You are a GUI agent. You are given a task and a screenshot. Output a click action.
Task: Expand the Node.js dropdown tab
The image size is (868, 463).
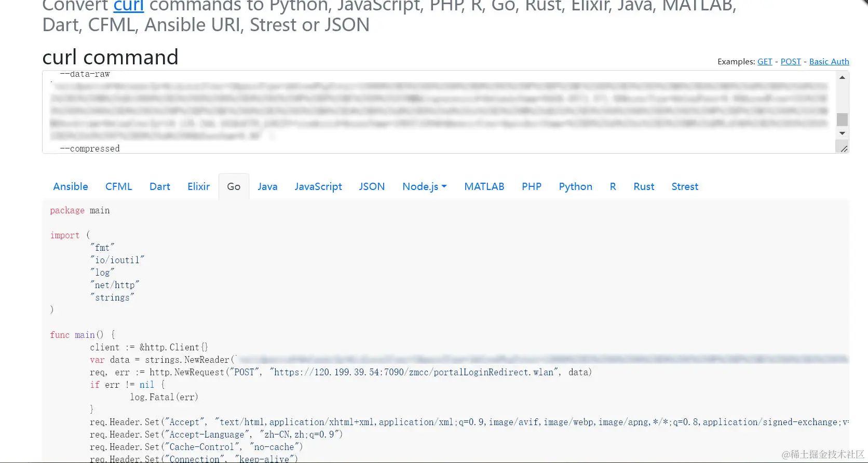(425, 186)
